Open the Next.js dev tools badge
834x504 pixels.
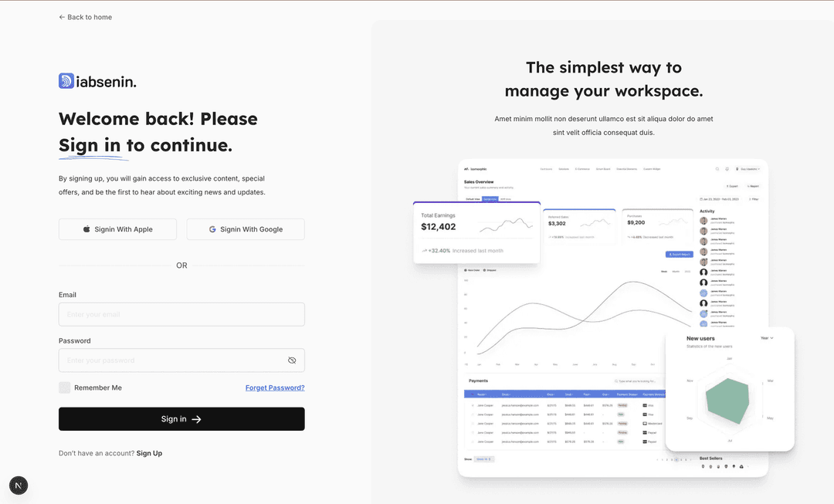(19, 485)
